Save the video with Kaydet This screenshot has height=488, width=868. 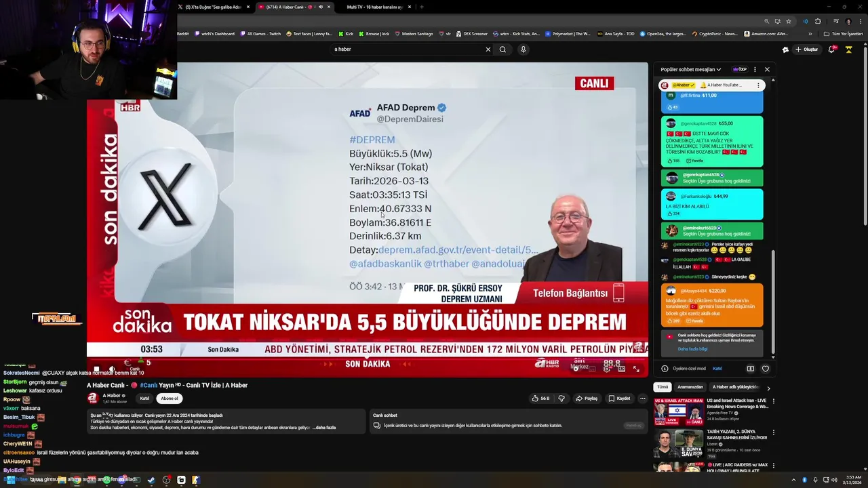tap(619, 399)
